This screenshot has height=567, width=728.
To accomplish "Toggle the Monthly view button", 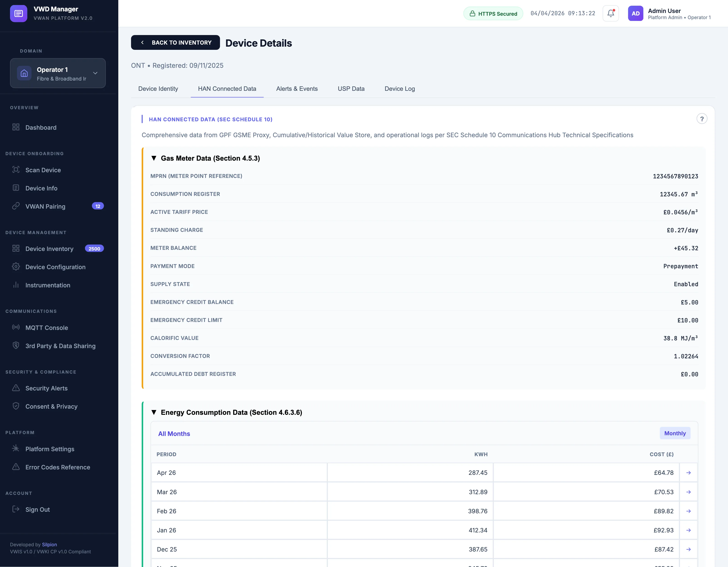I will (x=675, y=433).
